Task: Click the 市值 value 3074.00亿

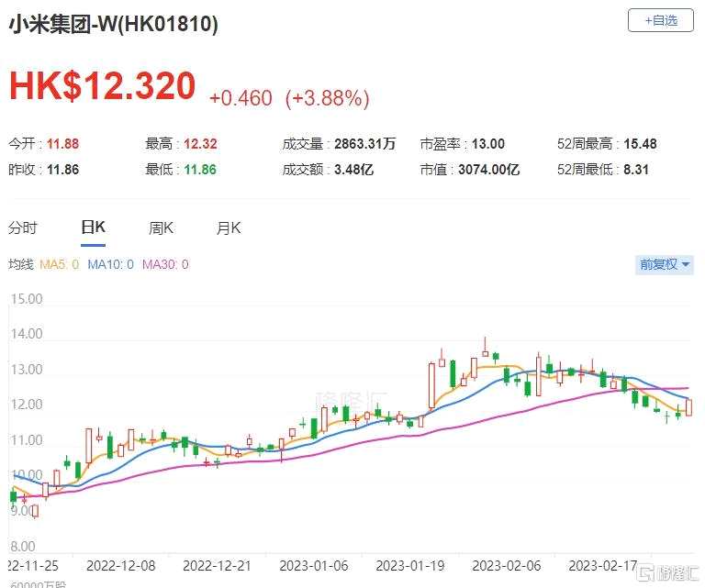Action: pyautogui.click(x=489, y=170)
